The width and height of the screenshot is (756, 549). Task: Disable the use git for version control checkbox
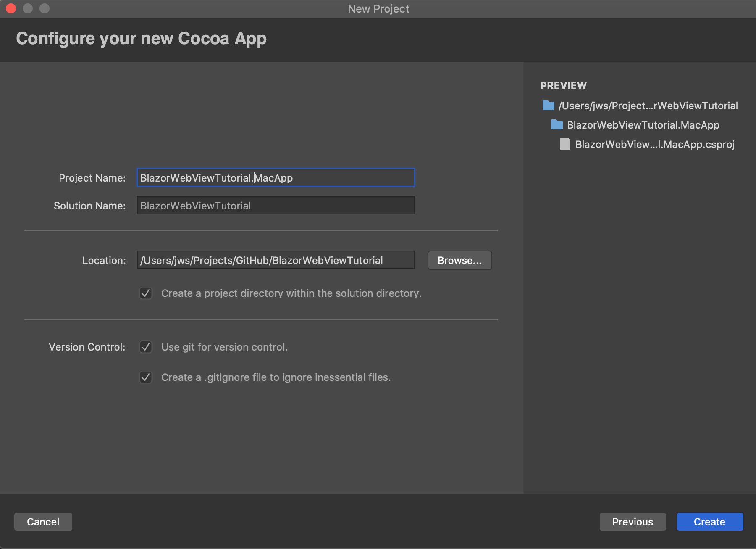tap(146, 347)
